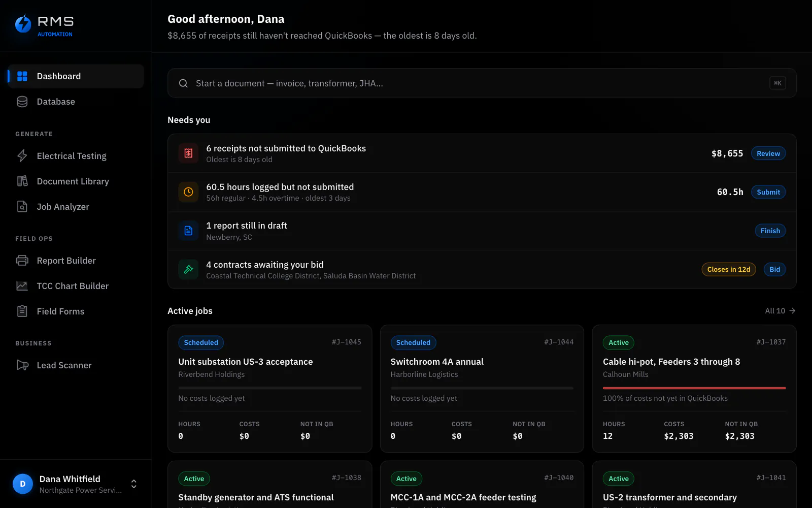Open the Lead Scanner page
The width and height of the screenshot is (812, 508).
[x=76, y=365]
